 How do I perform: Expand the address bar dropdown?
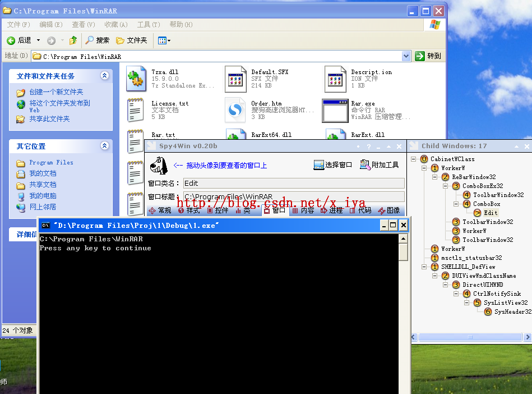[406, 56]
